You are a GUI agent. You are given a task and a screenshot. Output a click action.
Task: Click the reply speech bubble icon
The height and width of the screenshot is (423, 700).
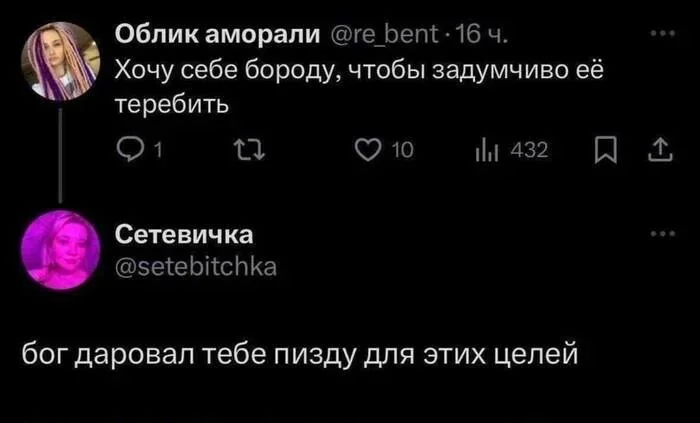point(129,151)
